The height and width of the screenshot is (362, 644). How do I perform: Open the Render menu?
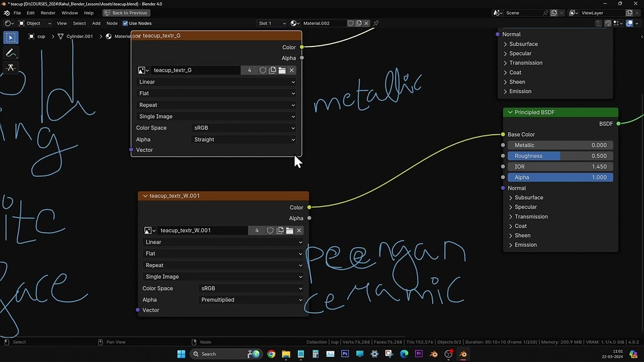(48, 13)
